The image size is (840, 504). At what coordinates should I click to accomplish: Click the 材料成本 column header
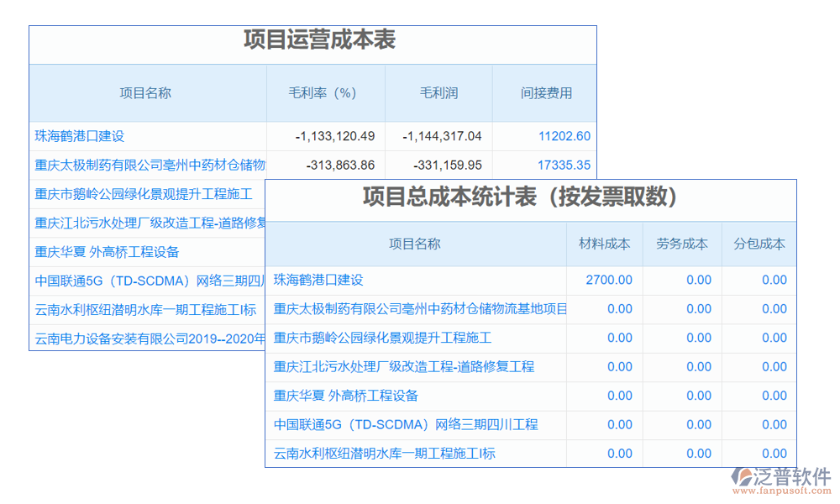(605, 244)
